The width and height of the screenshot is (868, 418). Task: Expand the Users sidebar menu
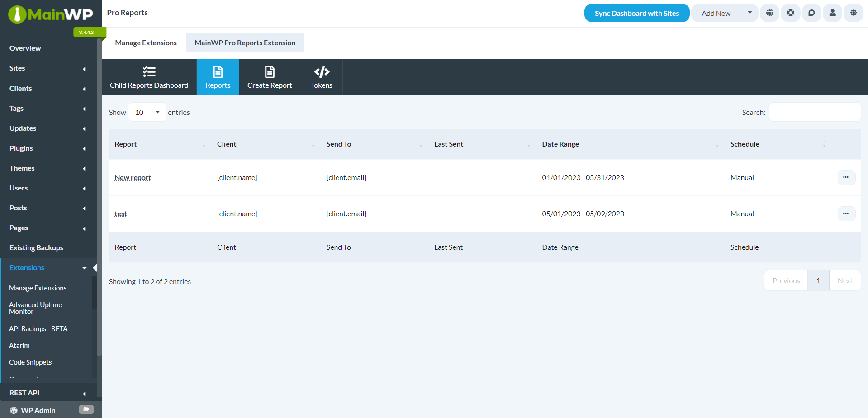click(x=48, y=188)
